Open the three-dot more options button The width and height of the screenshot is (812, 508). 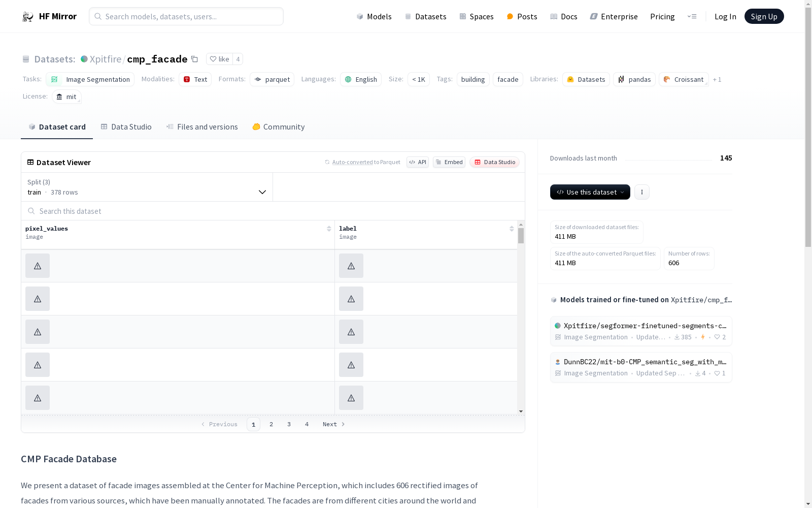[641, 192]
